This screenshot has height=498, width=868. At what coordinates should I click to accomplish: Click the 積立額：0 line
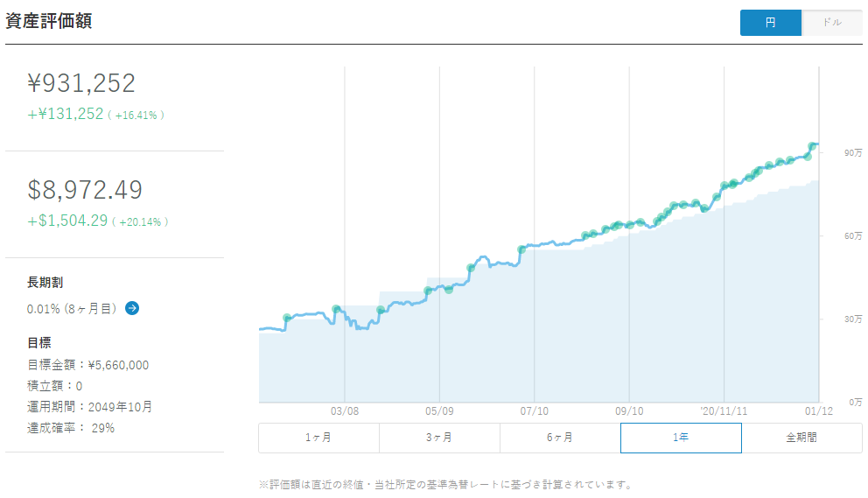[55, 386]
